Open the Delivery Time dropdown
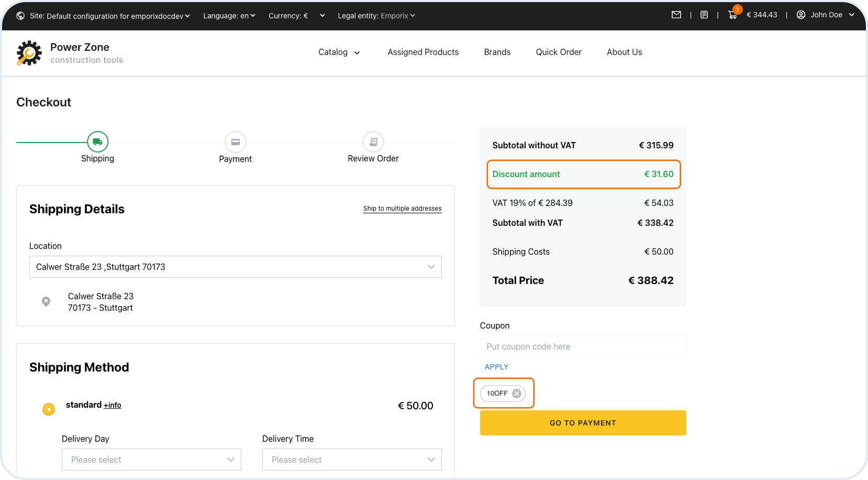Image resolution: width=868 pixels, height=480 pixels. (352, 460)
